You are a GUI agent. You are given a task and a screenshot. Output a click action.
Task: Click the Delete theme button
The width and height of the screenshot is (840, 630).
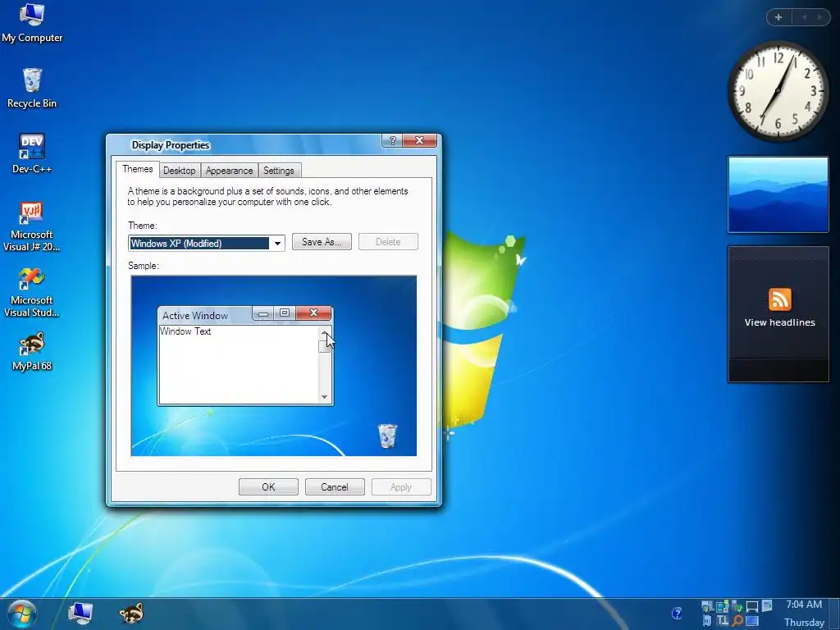tap(388, 242)
